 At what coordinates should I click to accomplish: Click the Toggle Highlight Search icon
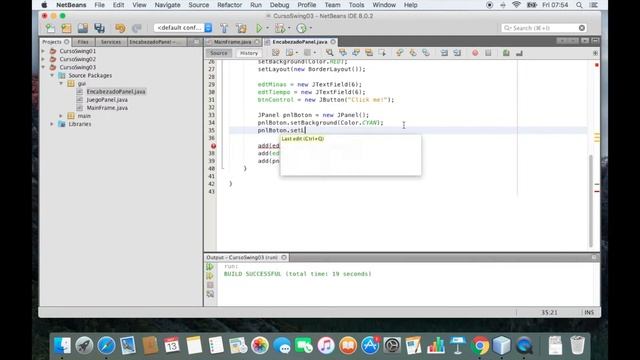(369, 53)
